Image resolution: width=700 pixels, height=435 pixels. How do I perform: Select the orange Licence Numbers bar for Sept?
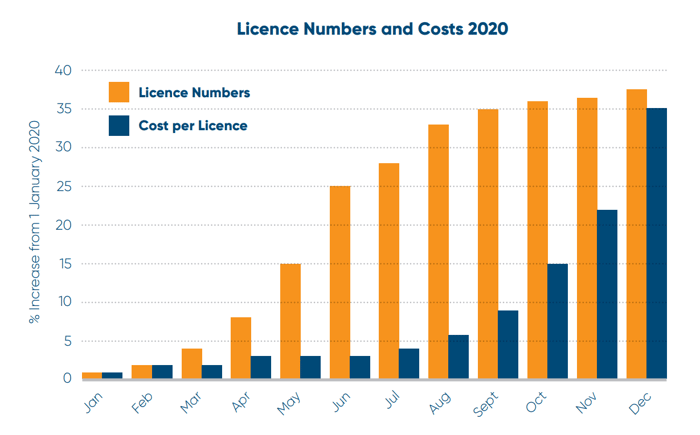(488, 244)
